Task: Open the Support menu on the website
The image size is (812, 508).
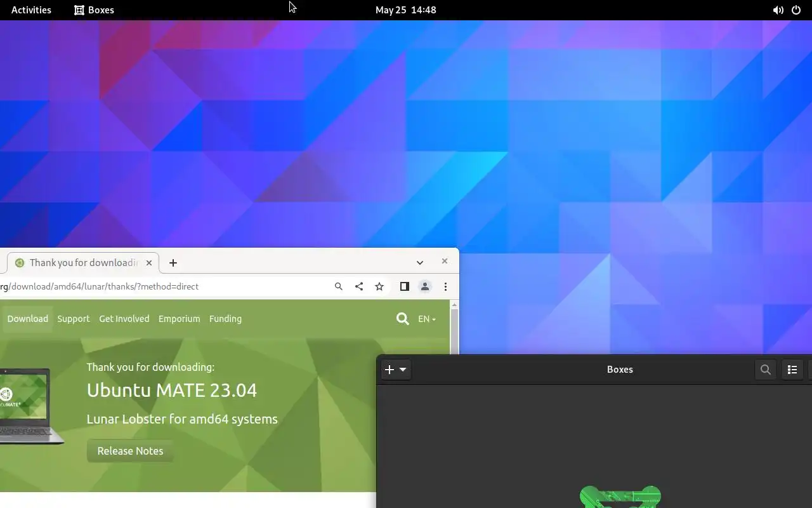Action: [x=74, y=319]
